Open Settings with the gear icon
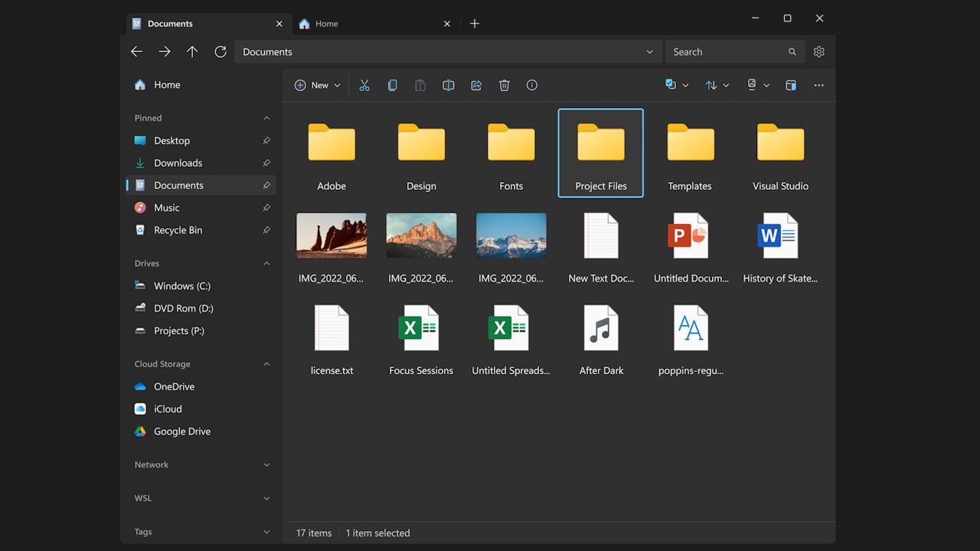 click(818, 51)
